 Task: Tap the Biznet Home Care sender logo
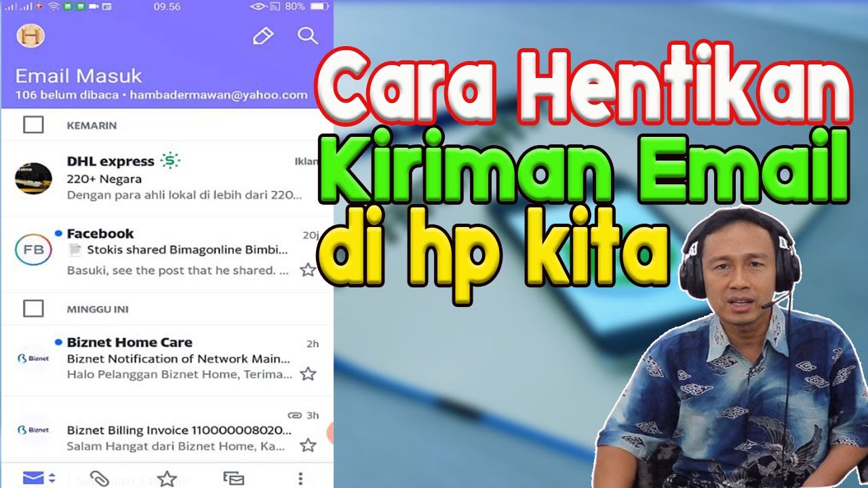33,358
